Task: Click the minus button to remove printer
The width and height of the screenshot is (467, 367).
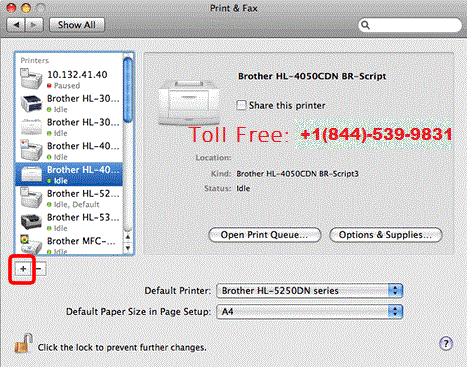Action: coord(39,269)
